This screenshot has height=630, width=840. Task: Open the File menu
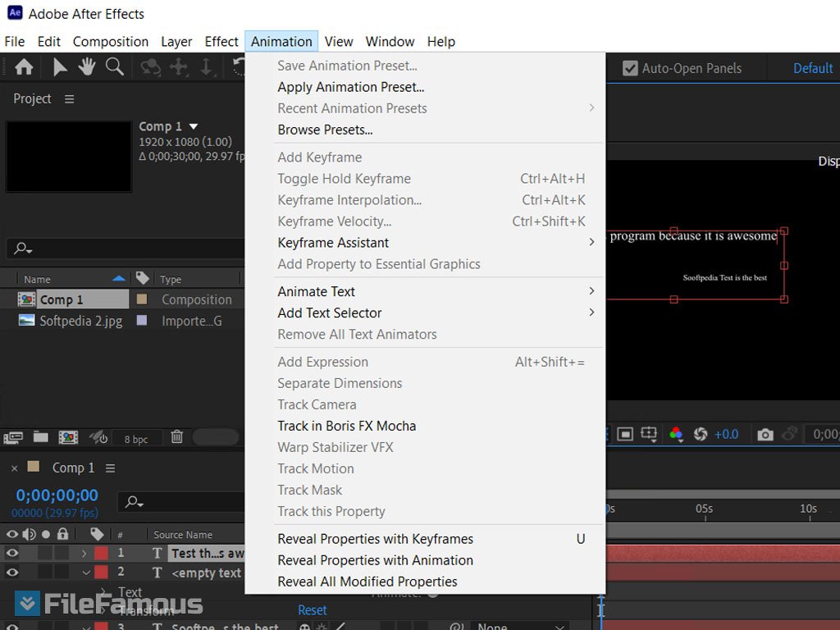pos(15,41)
